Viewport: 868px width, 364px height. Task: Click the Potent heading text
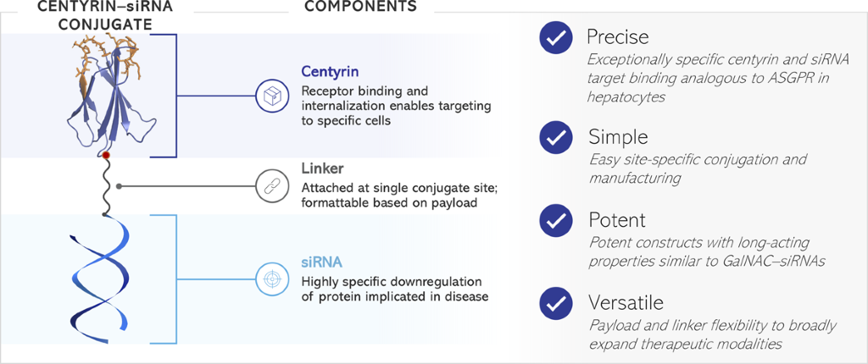[x=615, y=220]
